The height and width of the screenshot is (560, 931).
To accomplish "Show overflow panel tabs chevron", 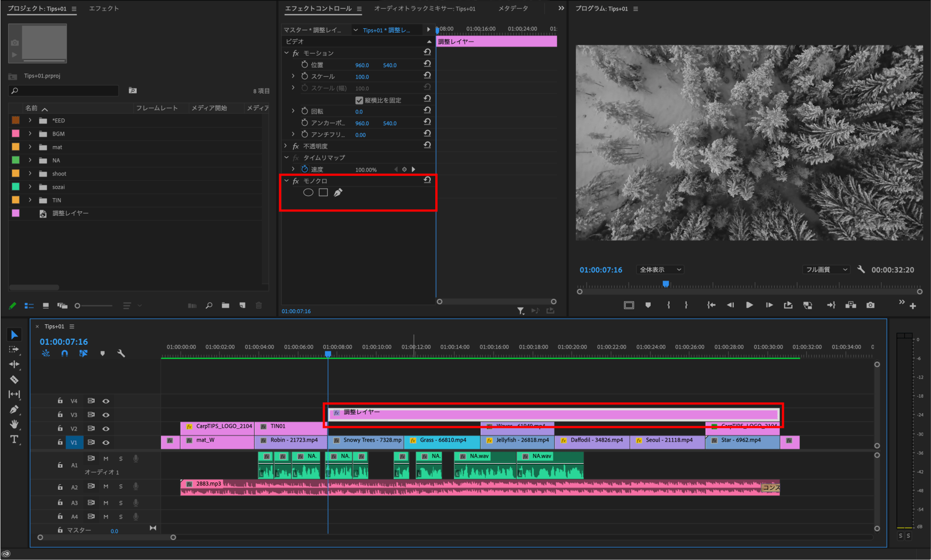I will [561, 8].
